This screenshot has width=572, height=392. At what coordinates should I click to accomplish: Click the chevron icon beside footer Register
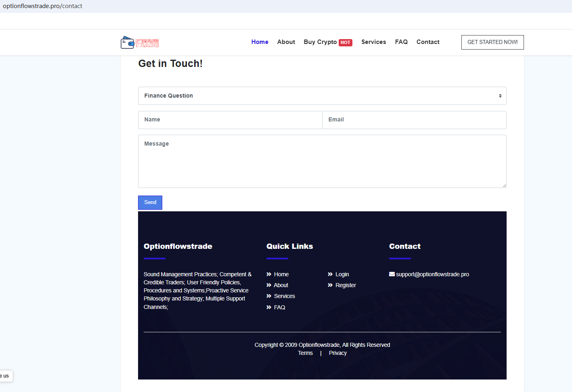click(330, 285)
